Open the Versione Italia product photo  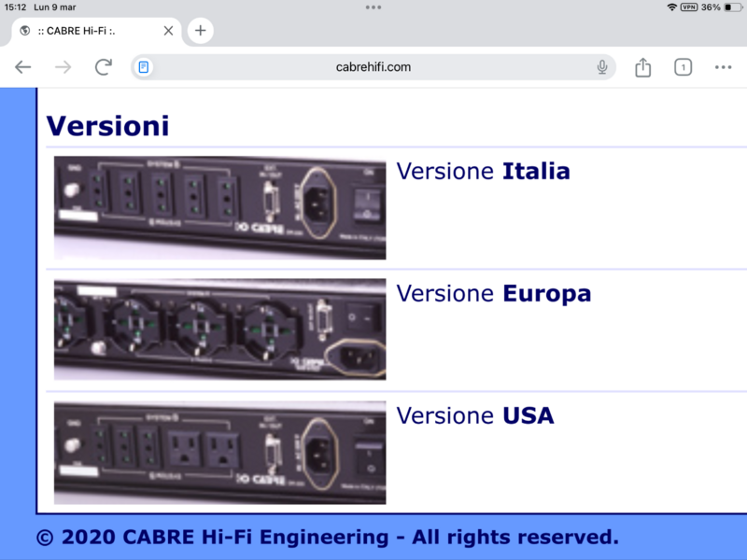pos(219,207)
